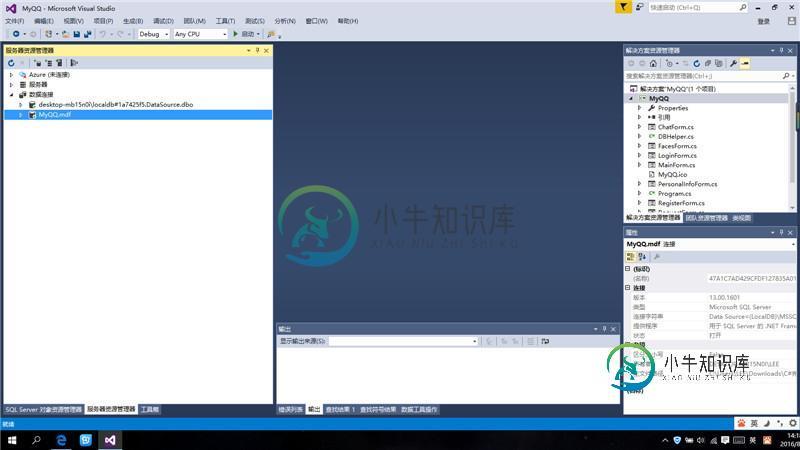Open the Debug menu
The height and width of the screenshot is (450, 800).
point(163,21)
